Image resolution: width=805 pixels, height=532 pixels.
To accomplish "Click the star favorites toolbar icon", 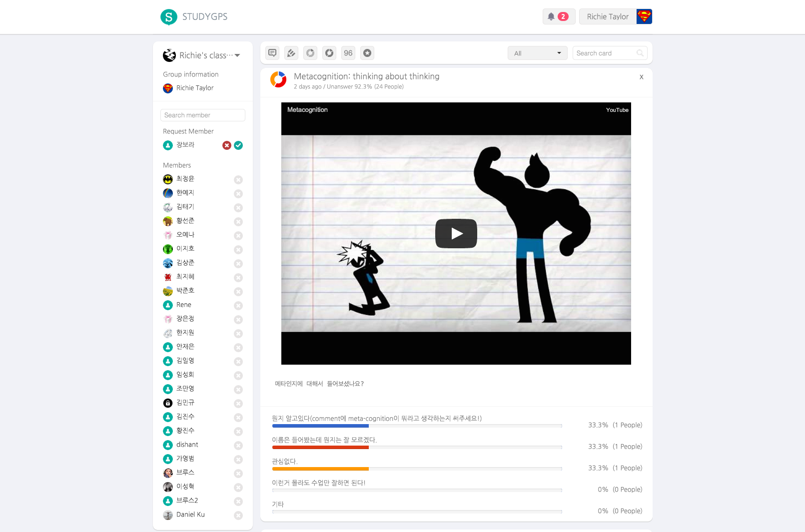I will point(367,53).
